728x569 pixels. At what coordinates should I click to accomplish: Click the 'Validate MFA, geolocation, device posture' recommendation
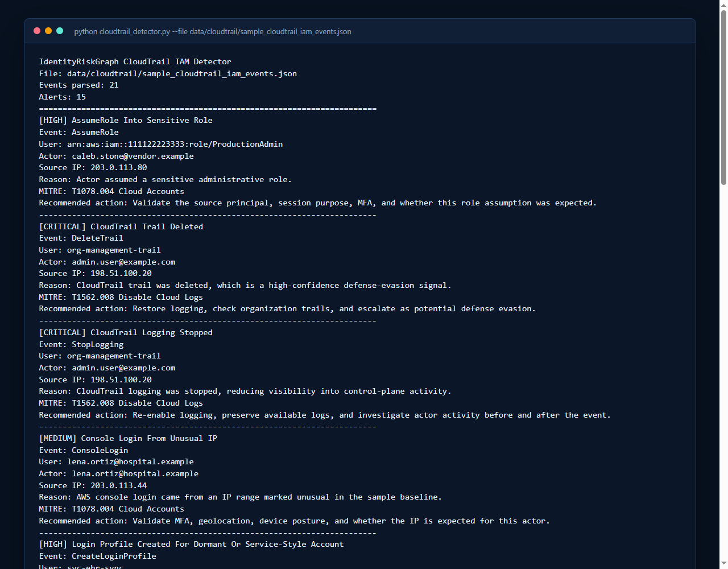click(x=295, y=521)
